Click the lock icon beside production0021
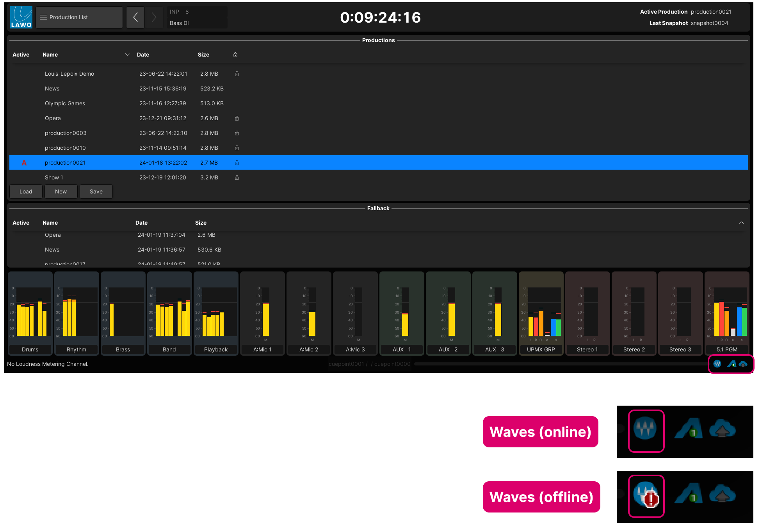Screen dimensions: 760x532 237,163
